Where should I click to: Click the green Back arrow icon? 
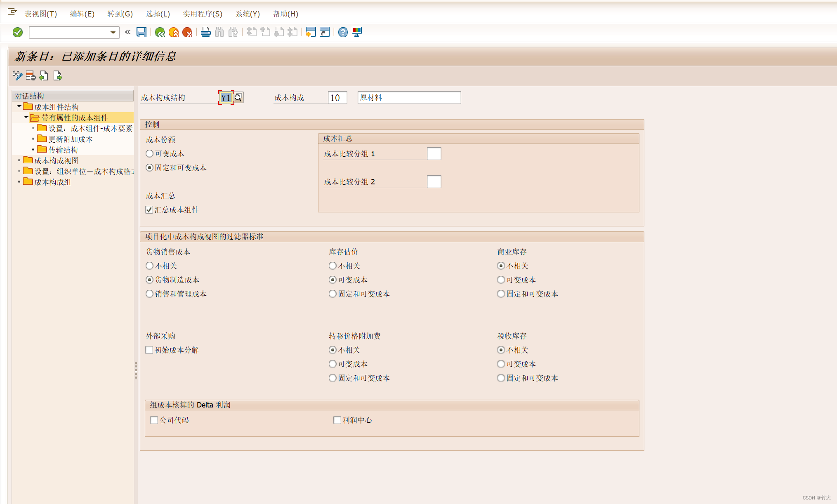(x=160, y=32)
